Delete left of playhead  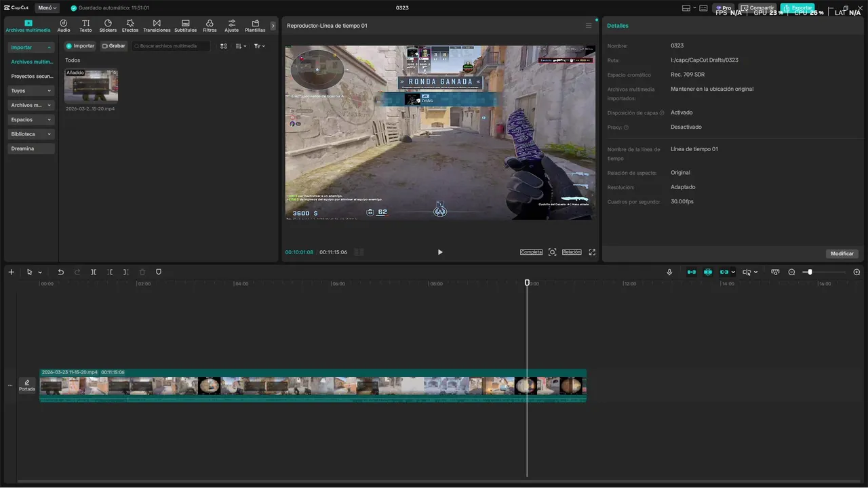(x=110, y=272)
